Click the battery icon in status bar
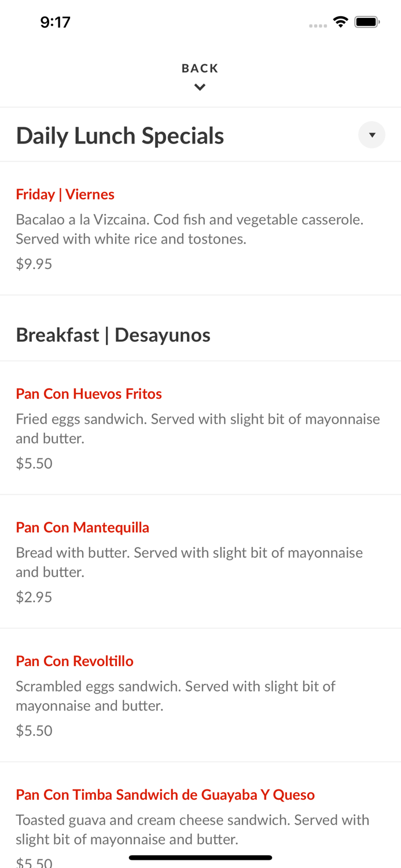This screenshot has width=401, height=868. pyautogui.click(x=367, y=21)
